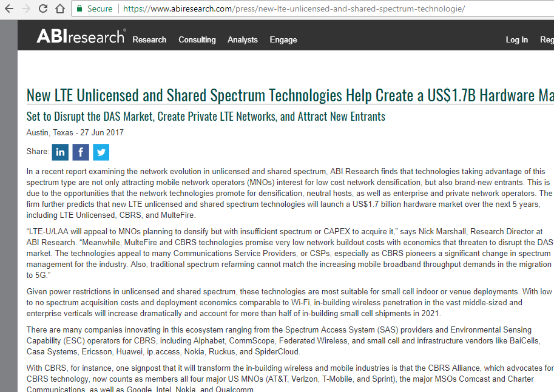The width and height of the screenshot is (554, 392).
Task: Click the Log In link
Action: tap(516, 39)
